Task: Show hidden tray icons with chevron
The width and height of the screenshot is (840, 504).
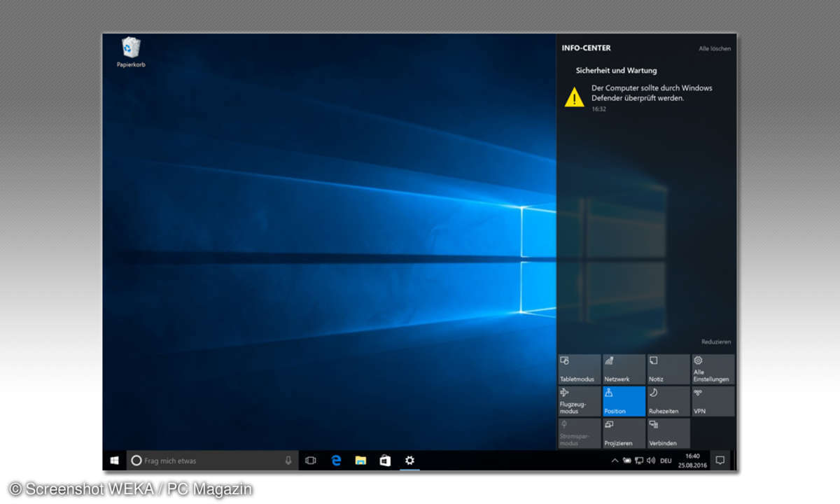Action: (615, 461)
